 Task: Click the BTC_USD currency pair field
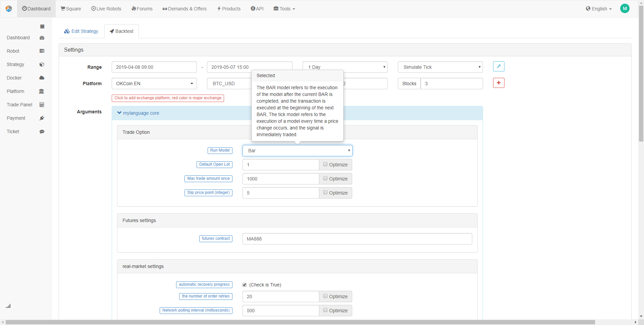229,84
